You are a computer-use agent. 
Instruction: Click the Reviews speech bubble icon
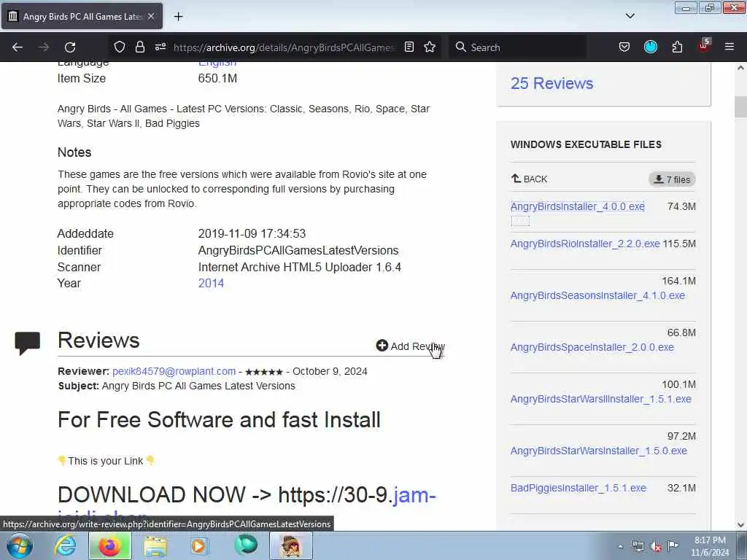28,343
